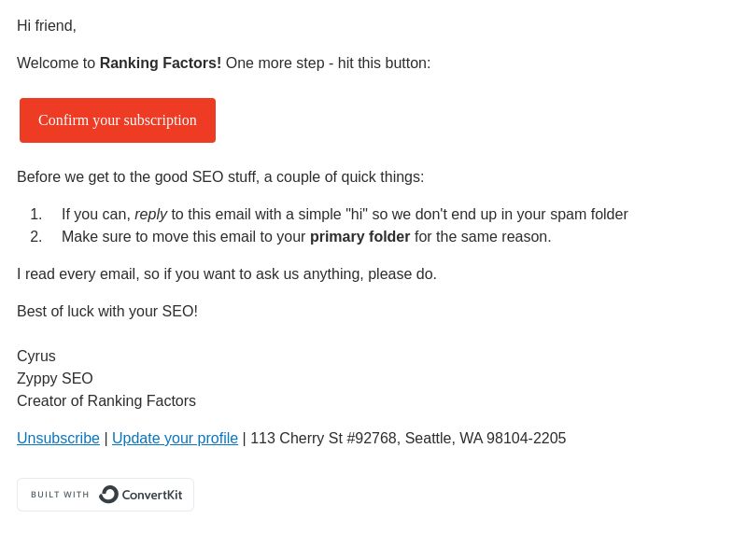Follow the Update your profile link
This screenshot has height=560, width=747.
(175, 438)
